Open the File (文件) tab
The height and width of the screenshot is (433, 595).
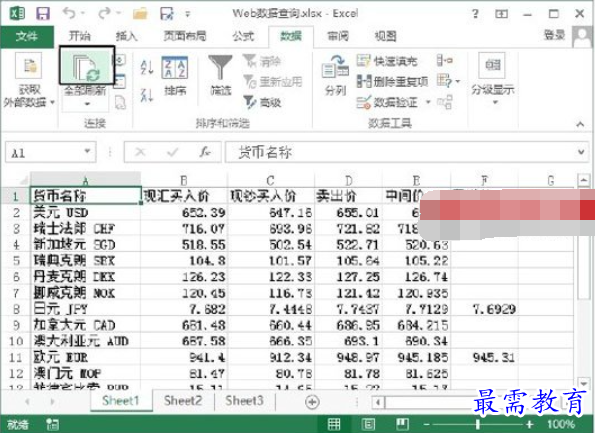(27, 36)
